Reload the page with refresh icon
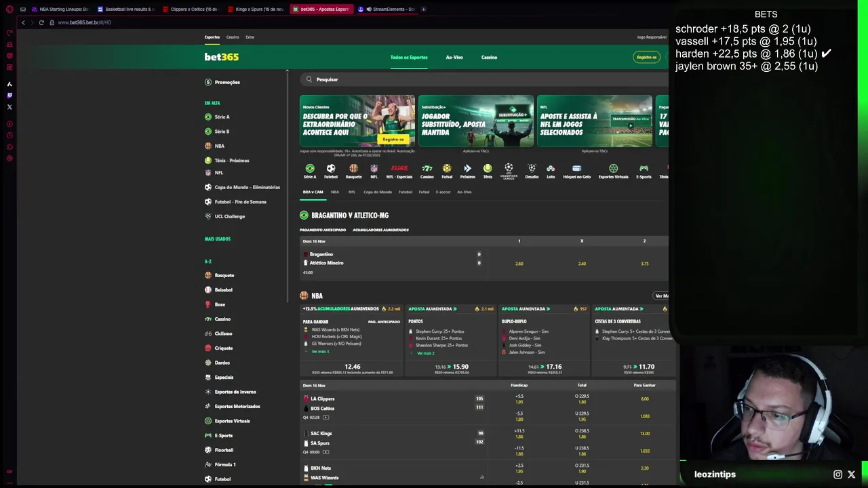 click(x=41, y=22)
